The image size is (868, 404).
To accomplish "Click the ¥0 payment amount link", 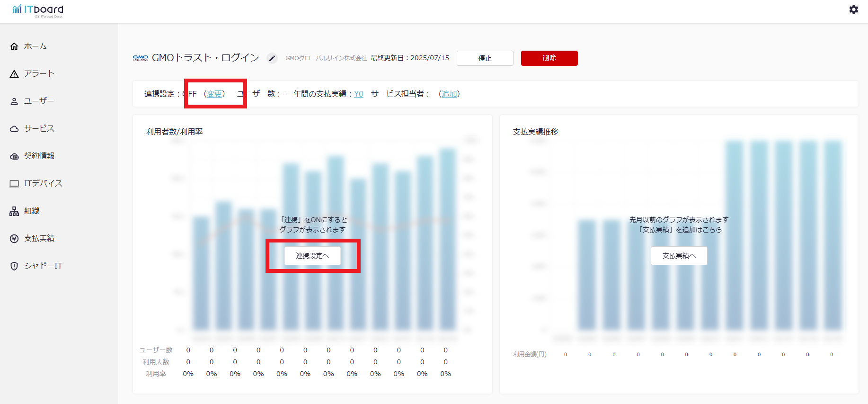I will point(359,94).
